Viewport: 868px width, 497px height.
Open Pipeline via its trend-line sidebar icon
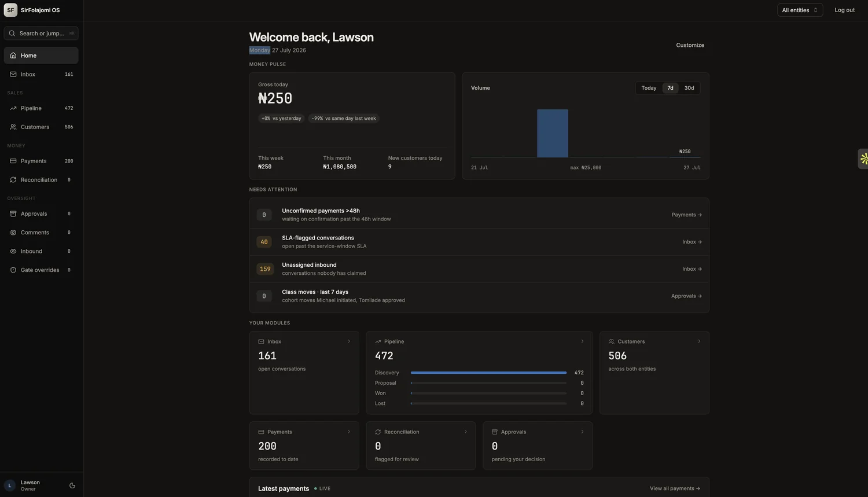coord(13,108)
